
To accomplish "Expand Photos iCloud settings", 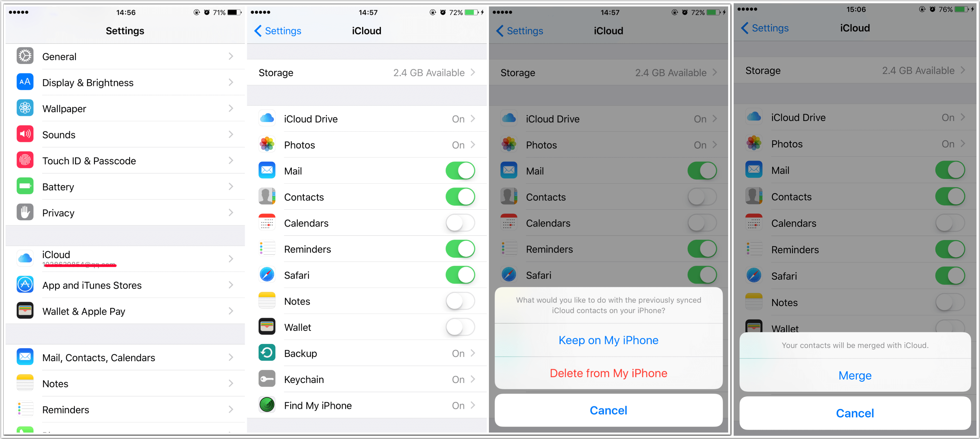I will click(x=367, y=145).
